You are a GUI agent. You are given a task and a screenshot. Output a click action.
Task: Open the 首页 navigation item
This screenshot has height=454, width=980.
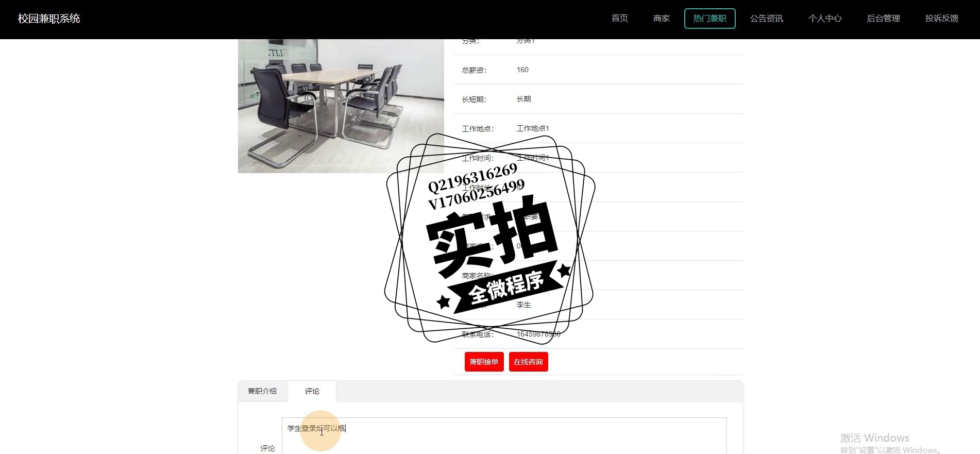(619, 19)
